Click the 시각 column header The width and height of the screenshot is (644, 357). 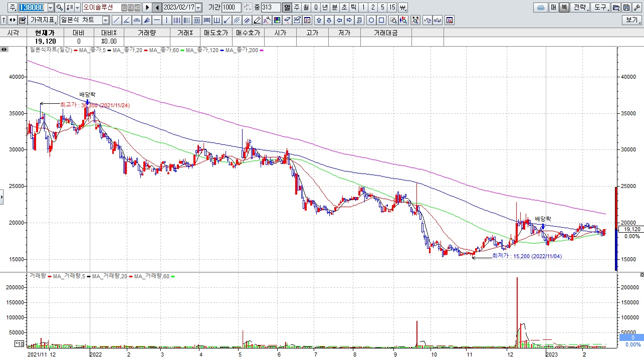pyautogui.click(x=14, y=33)
